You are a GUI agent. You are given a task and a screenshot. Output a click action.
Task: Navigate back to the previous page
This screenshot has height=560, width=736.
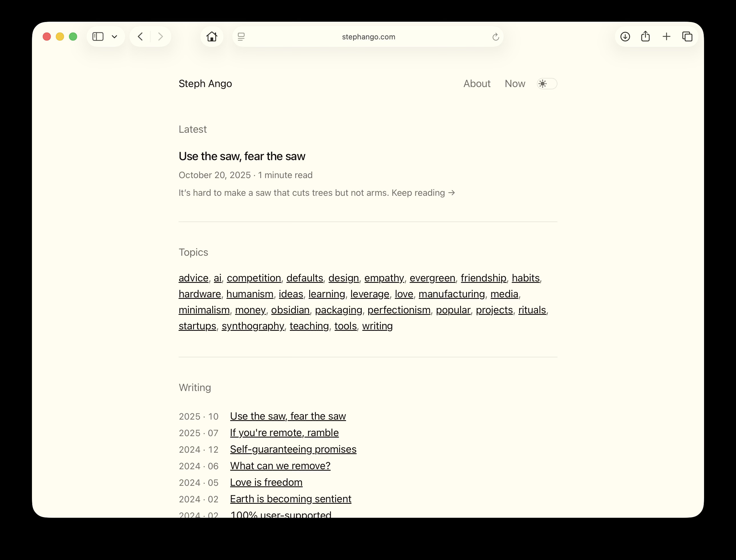140,37
